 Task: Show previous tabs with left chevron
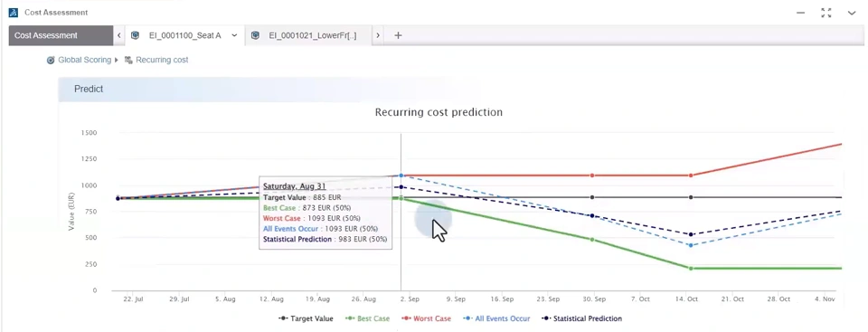tap(119, 35)
